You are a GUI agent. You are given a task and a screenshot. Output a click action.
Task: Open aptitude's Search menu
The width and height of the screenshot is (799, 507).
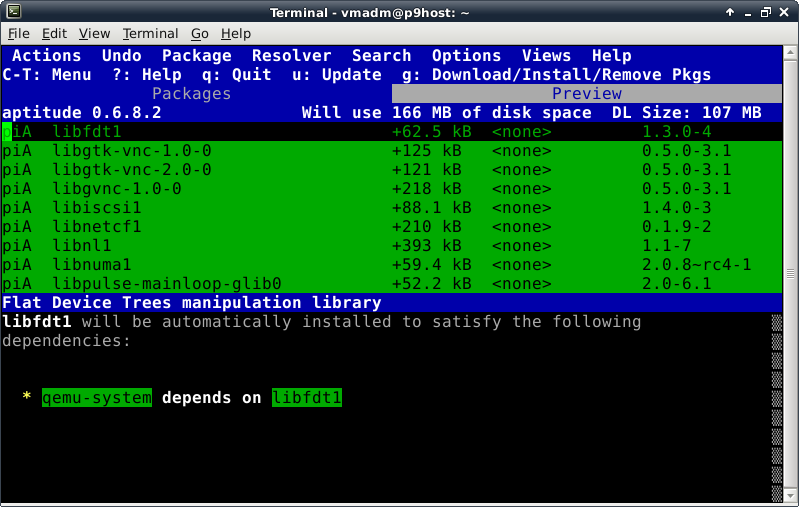381,56
